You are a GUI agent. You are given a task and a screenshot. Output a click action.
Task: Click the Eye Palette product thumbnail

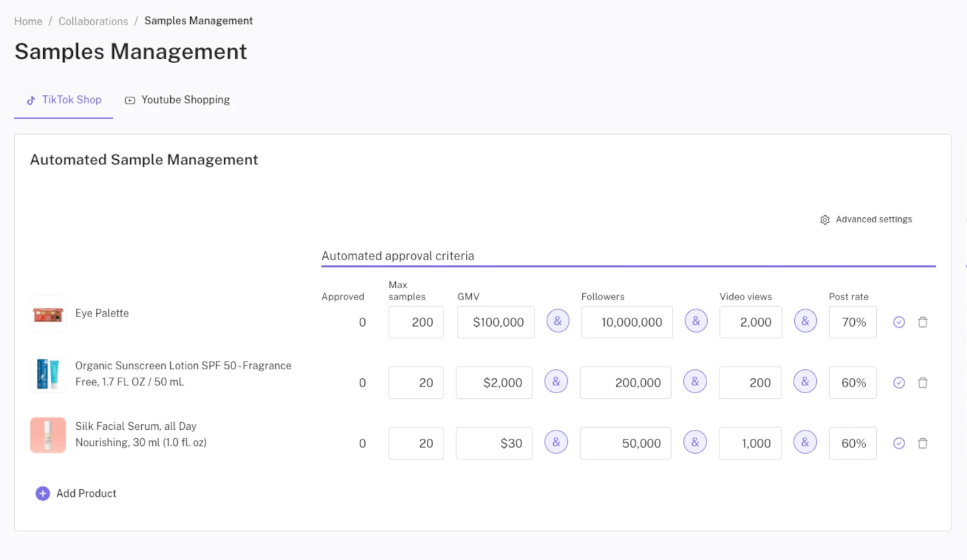click(48, 314)
